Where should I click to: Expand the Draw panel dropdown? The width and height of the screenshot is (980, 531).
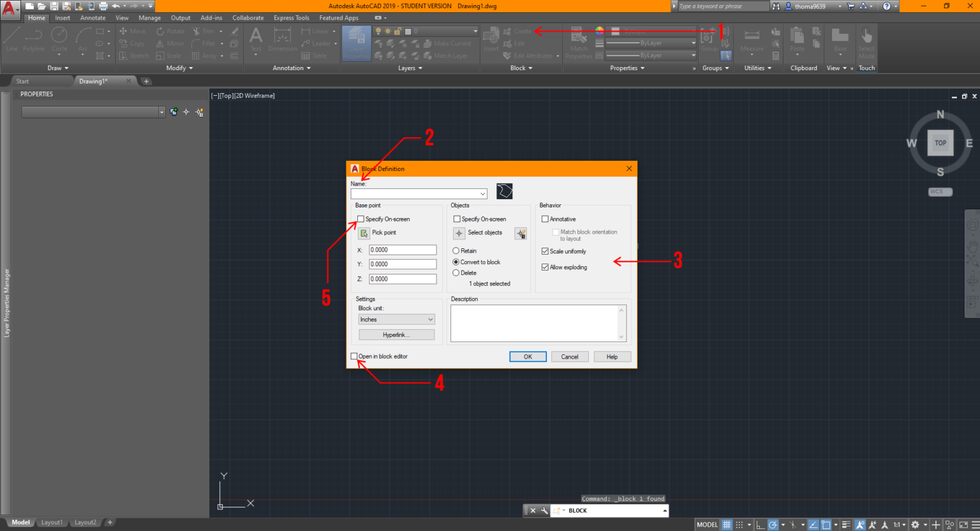[57, 68]
